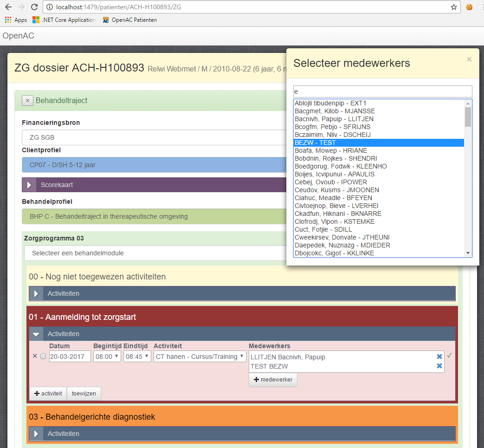Remove LLITJEN Bacnivh employee with X icon

tap(439, 357)
